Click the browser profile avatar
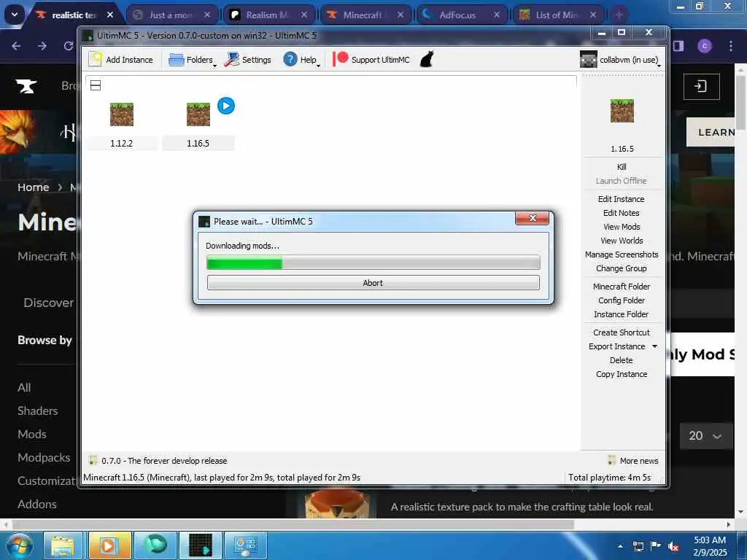 (705, 46)
